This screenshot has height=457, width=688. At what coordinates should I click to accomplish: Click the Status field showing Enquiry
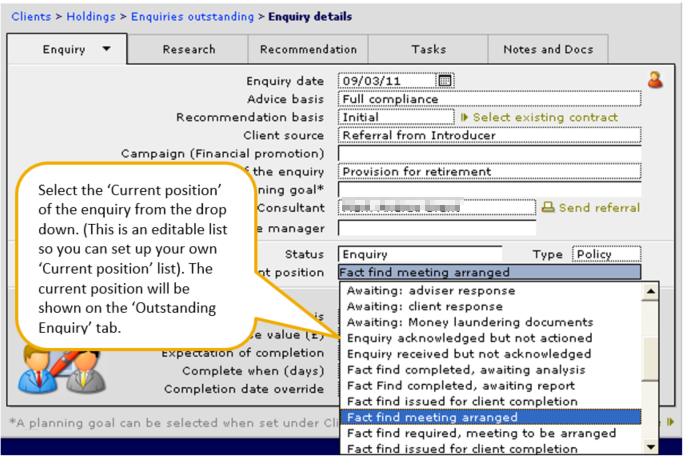[x=420, y=254]
